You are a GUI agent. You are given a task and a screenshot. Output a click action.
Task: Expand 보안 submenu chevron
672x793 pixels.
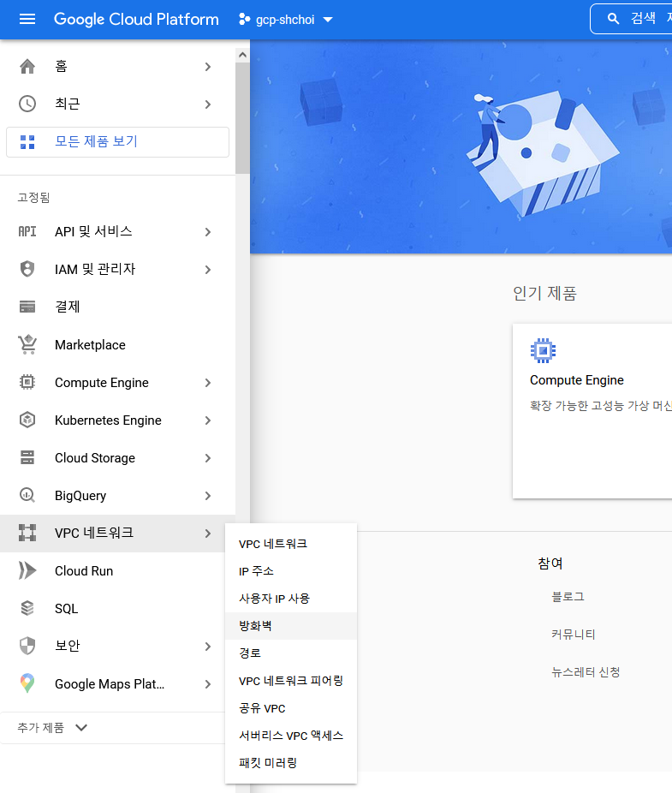[x=208, y=647]
